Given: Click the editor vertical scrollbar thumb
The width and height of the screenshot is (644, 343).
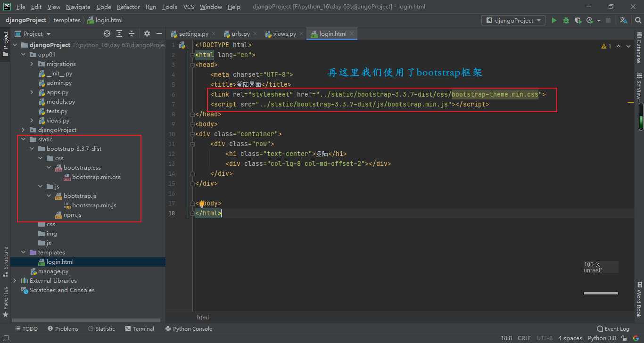Looking at the screenshot, I should pos(641,116).
